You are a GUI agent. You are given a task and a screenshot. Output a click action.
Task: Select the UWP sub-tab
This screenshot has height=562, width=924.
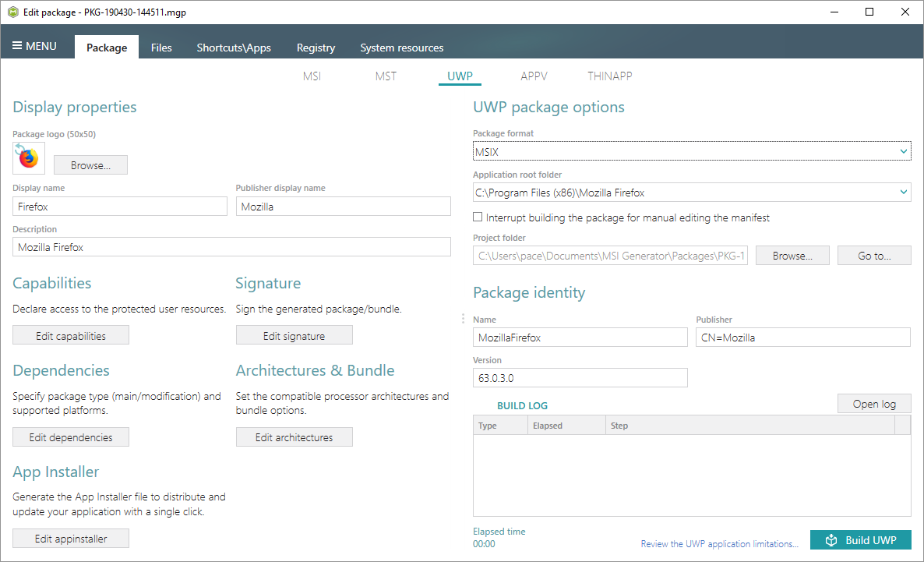(460, 76)
